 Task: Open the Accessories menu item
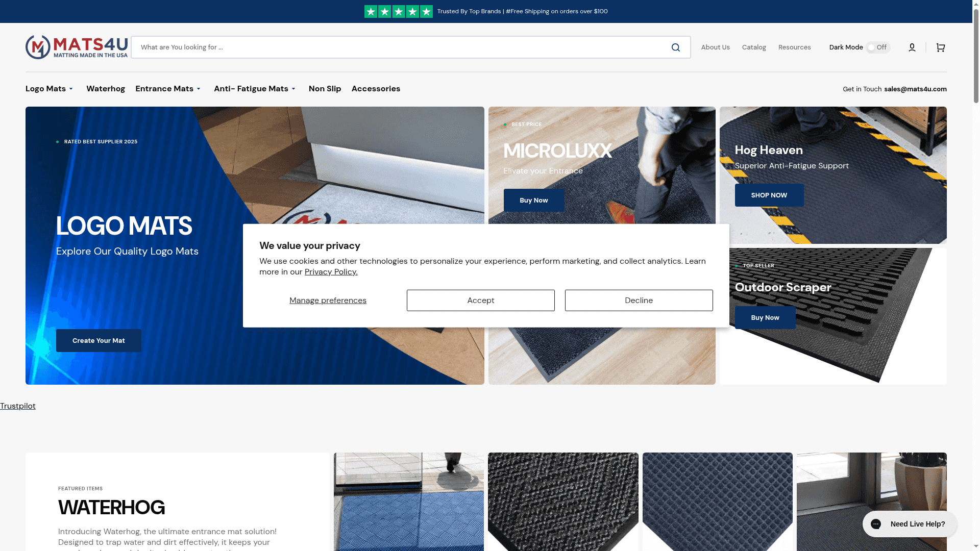pyautogui.click(x=376, y=89)
